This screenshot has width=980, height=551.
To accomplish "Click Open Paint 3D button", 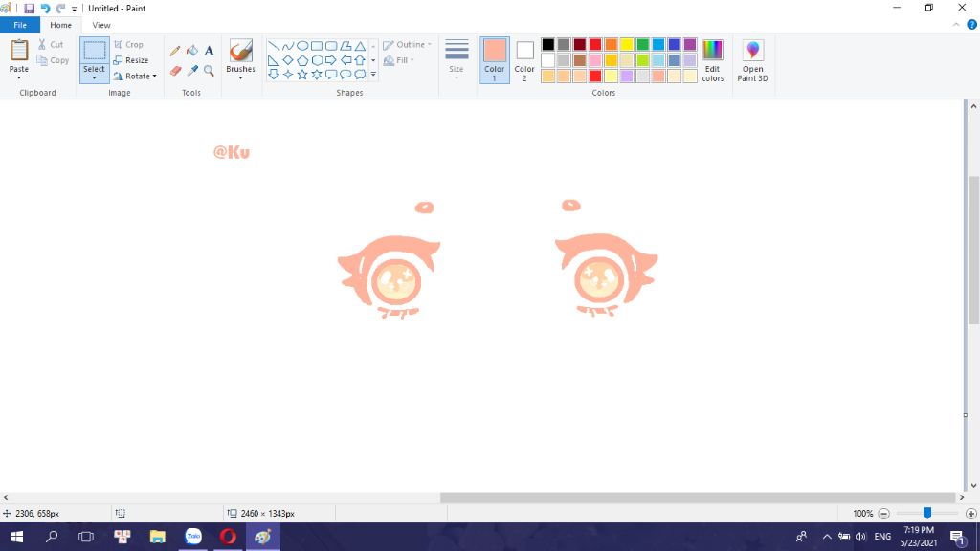I will click(752, 60).
